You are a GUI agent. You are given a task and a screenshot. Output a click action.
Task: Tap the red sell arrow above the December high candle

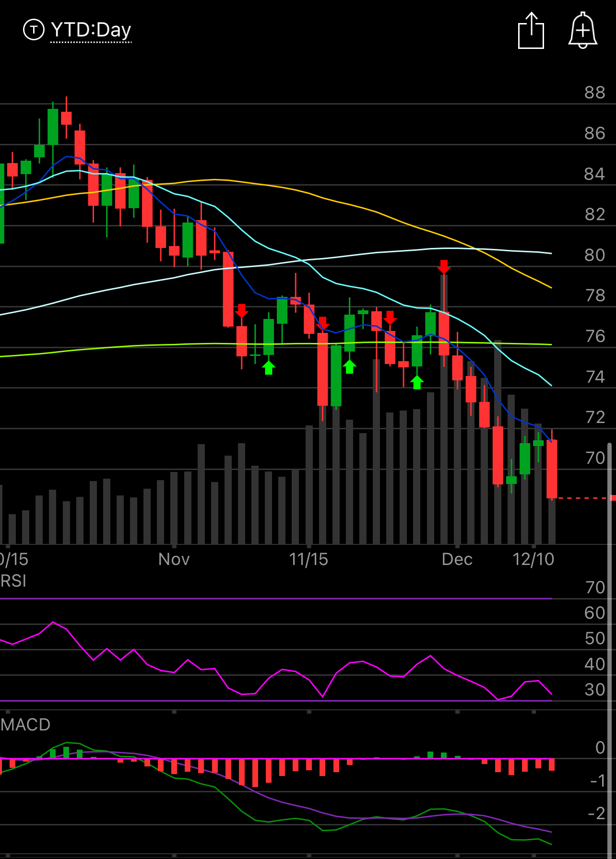point(444,267)
